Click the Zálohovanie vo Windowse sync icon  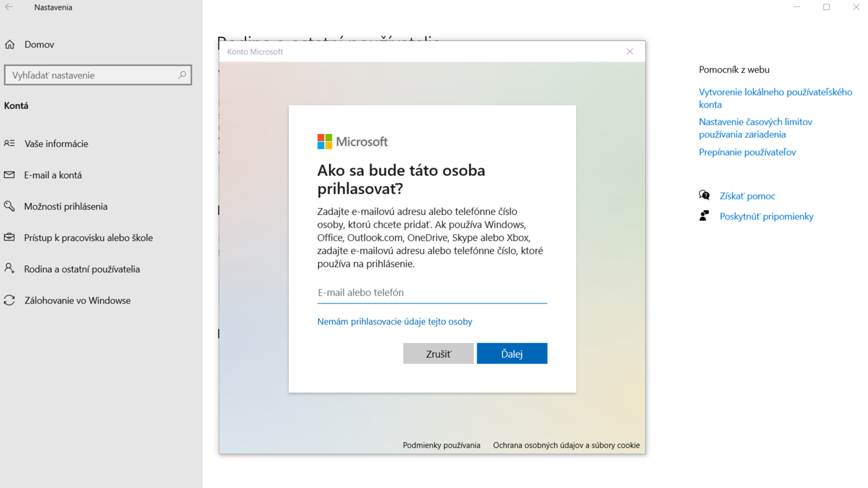[9, 300]
